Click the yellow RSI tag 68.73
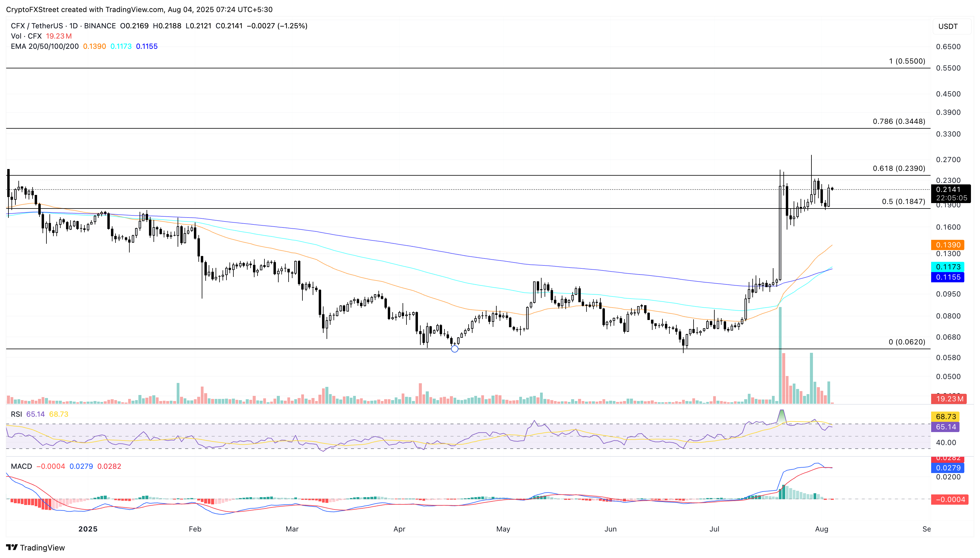The width and height of the screenshot is (980, 558). click(x=945, y=417)
